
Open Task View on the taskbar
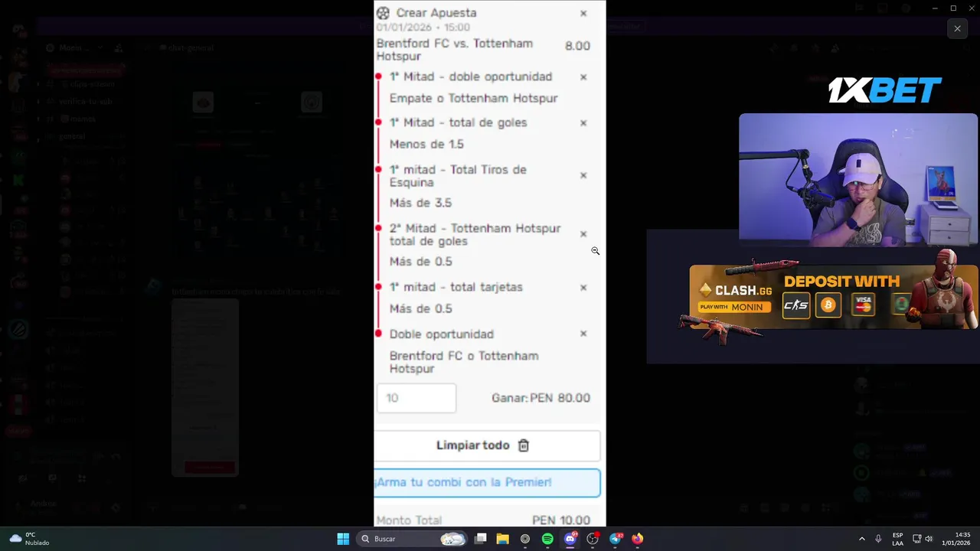point(481,539)
